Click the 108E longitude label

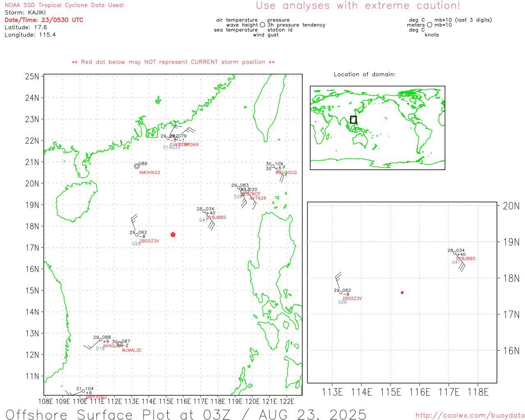(x=46, y=402)
